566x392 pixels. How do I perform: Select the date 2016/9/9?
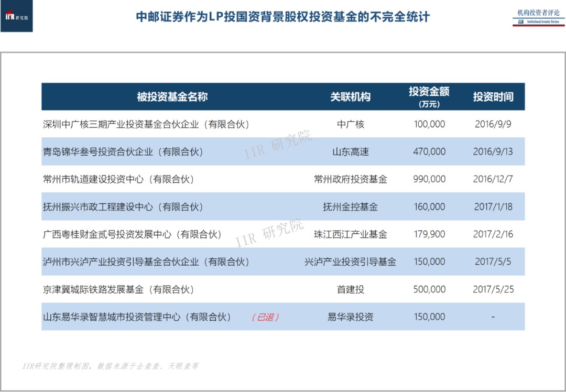493,124
